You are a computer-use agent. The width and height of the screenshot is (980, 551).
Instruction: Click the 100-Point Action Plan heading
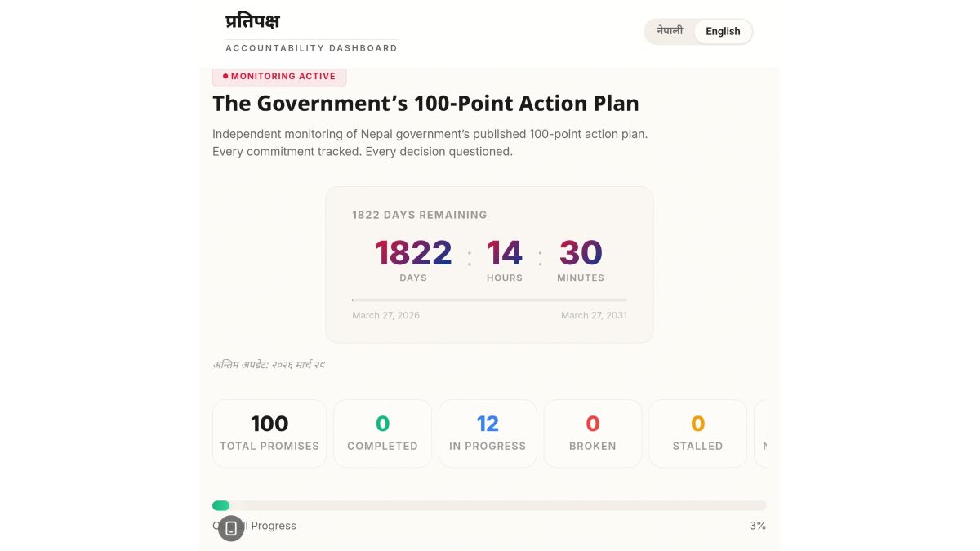pos(425,104)
